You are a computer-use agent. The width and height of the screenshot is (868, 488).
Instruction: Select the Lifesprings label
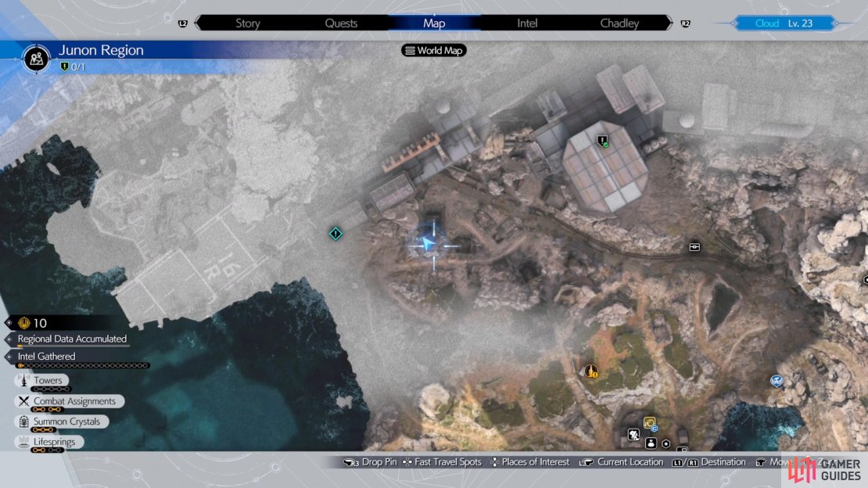coord(54,442)
